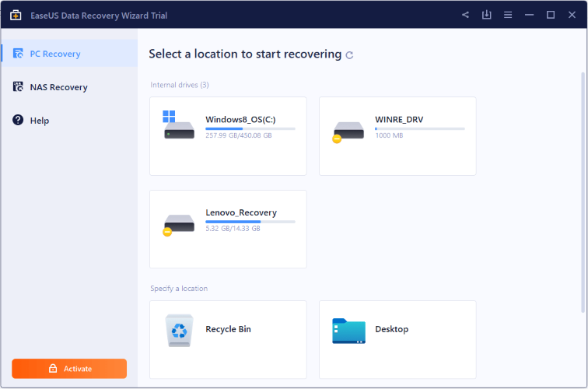Choose the Desktop folder icon
The width and height of the screenshot is (588, 389).
pyautogui.click(x=348, y=331)
